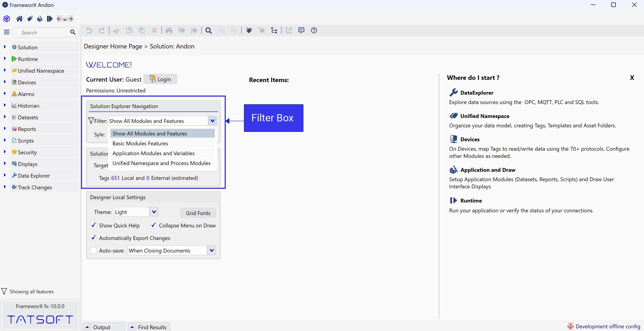Click the FrameworX cube logo icon

pyautogui.click(x=7, y=19)
